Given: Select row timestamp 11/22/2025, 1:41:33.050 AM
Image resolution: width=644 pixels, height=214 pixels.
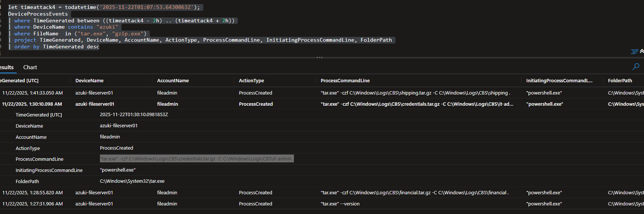Looking at the screenshot, I should click(32, 93).
